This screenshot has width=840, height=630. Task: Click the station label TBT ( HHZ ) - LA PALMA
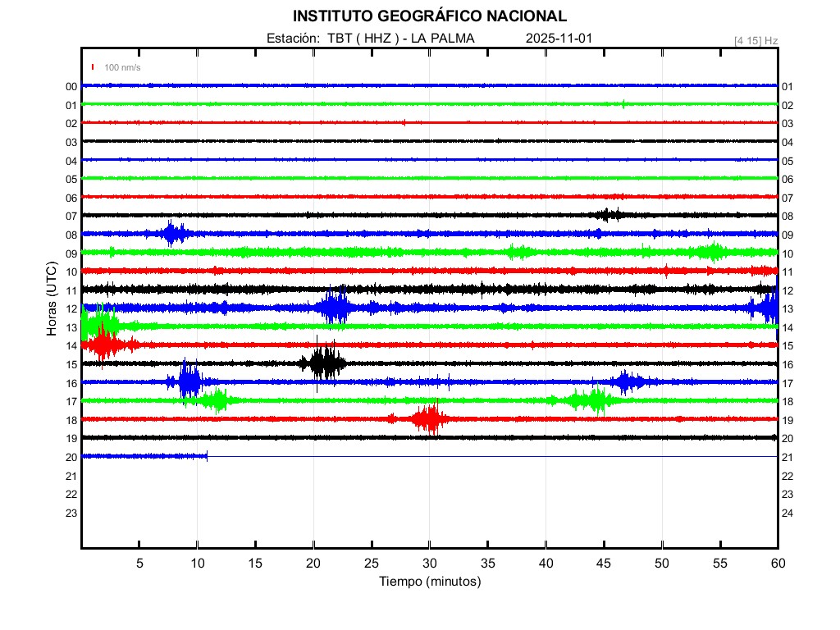click(x=400, y=39)
